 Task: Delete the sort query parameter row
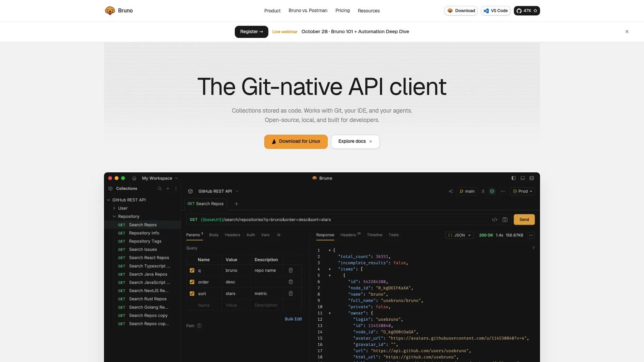[x=291, y=294]
